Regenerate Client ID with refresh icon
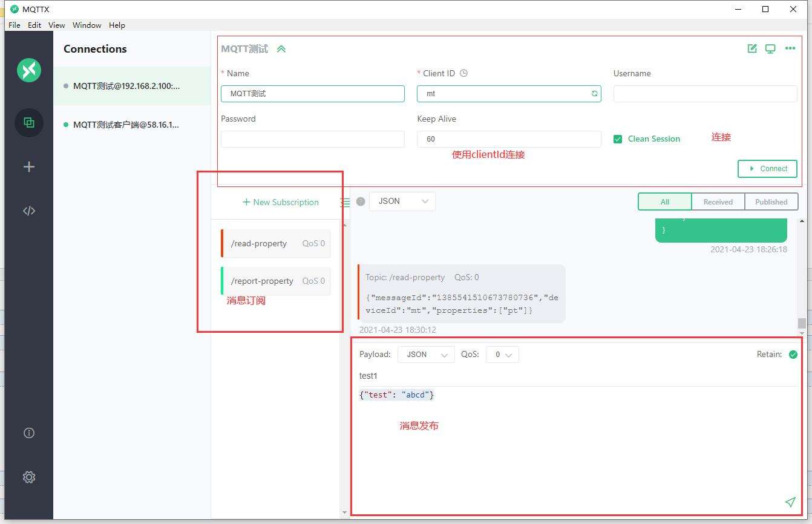 (x=594, y=94)
